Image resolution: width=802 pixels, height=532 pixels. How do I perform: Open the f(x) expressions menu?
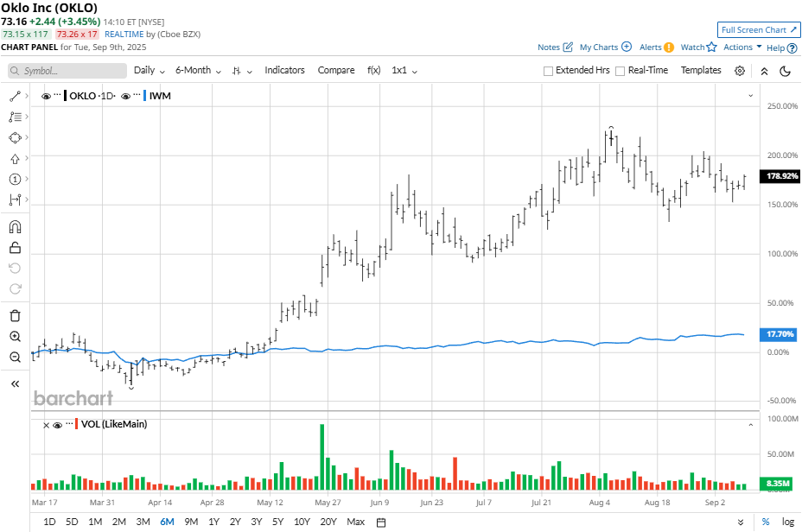(x=374, y=71)
